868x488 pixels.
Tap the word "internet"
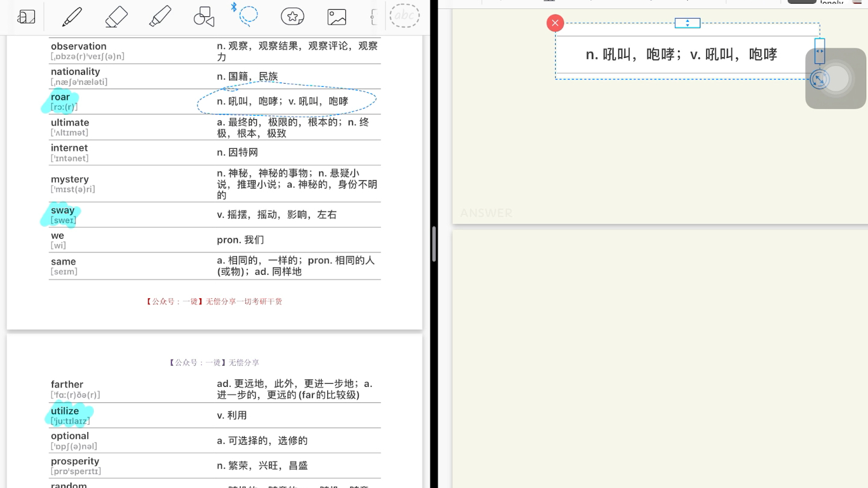pyautogui.click(x=69, y=148)
